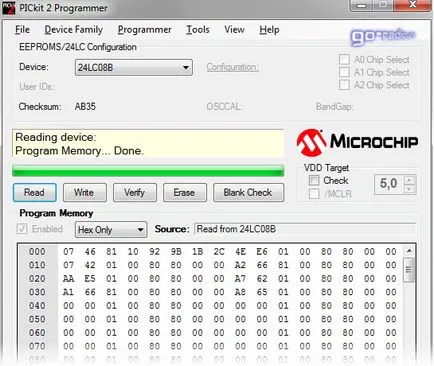
Task: Click hex cell A8 in row 030
Action: 240,292
